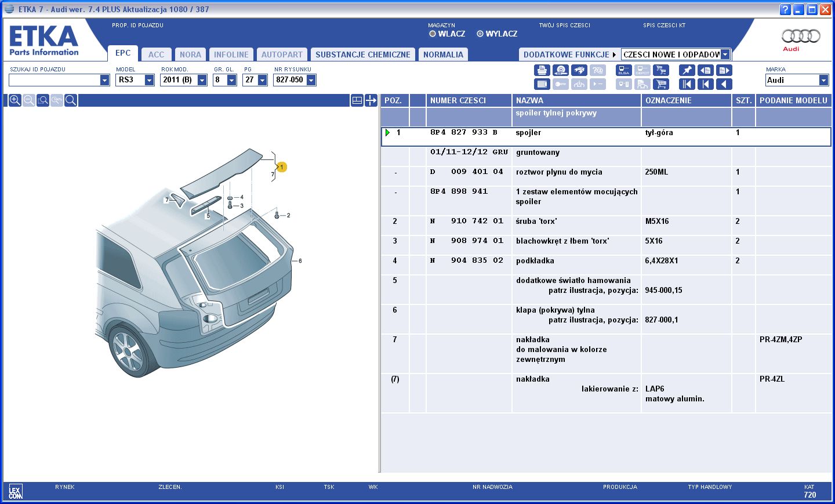Open the AUTOPART tab
Viewport: 835px width, 504px height.
click(282, 55)
